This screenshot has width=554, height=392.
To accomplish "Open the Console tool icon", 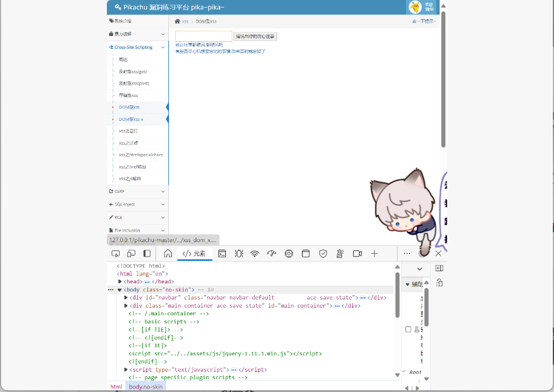I will [x=222, y=253].
